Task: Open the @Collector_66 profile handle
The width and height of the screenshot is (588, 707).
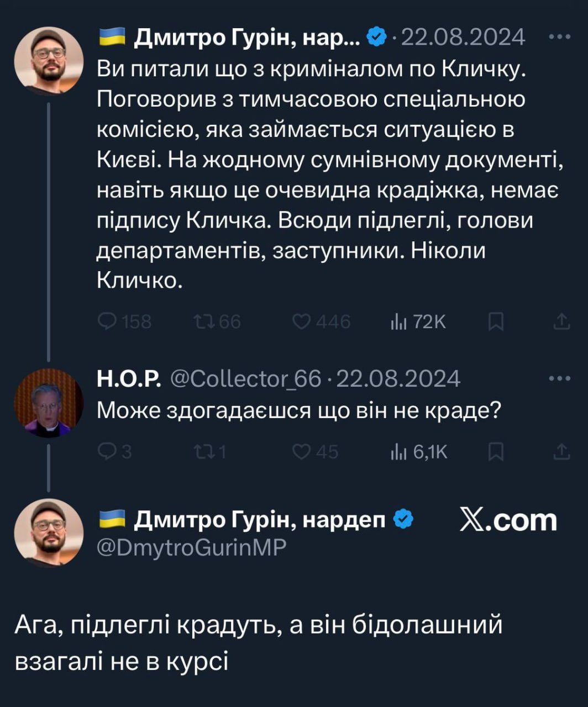Action: [x=245, y=378]
